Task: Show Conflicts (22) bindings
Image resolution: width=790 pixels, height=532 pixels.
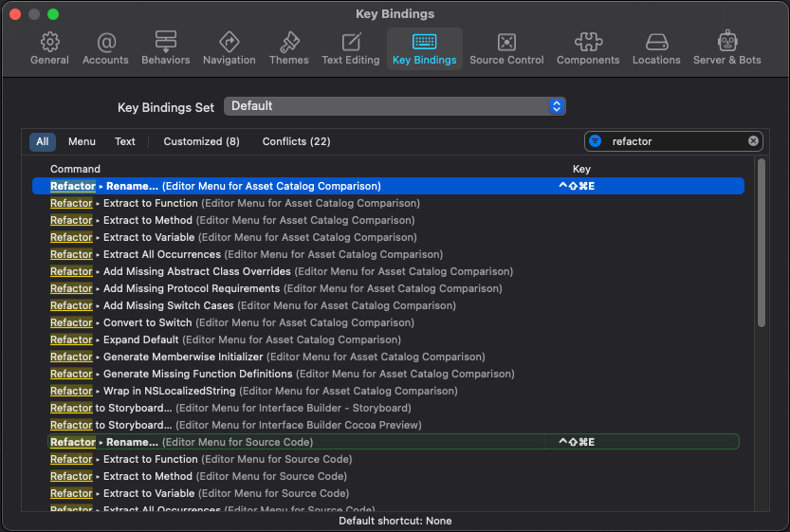Action: click(296, 141)
